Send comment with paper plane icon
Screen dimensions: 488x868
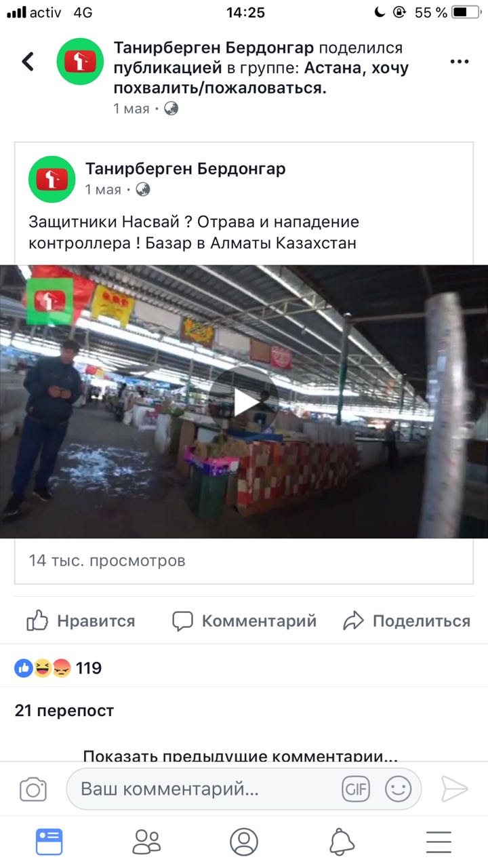(454, 789)
